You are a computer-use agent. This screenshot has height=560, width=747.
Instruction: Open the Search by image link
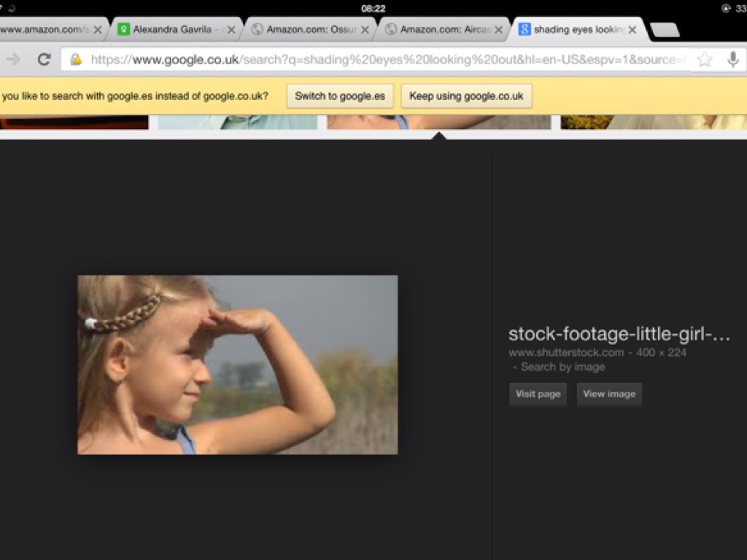[562, 367]
